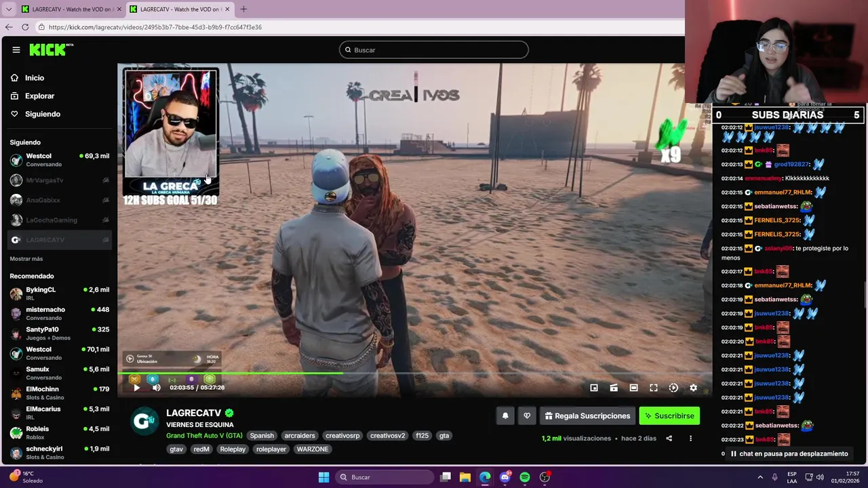This screenshot has height=488, width=868.
Task: Click Regala Suscripciones button
Action: pyautogui.click(x=587, y=416)
